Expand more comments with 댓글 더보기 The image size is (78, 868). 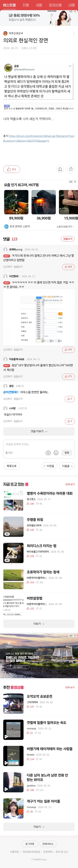(x=39, y=431)
